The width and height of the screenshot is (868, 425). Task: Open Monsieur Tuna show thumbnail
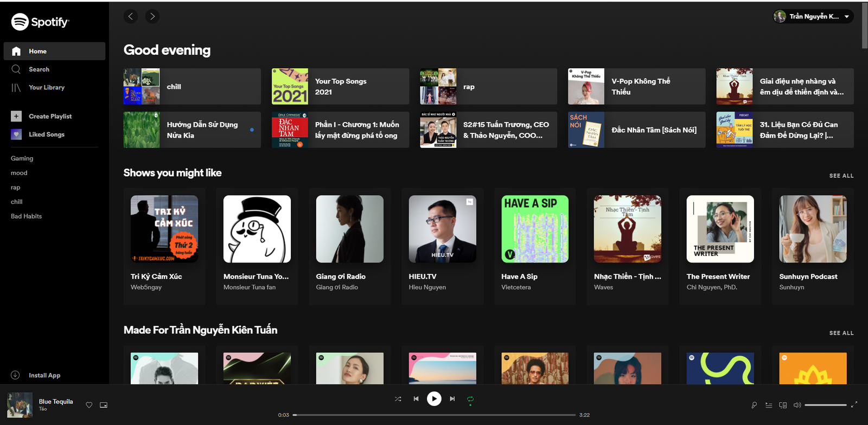(x=257, y=229)
